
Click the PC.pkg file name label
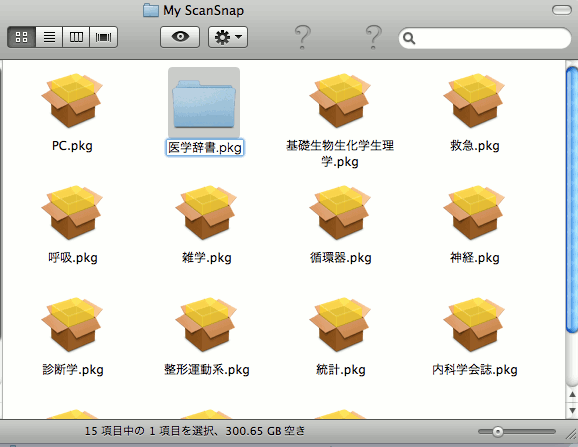[x=72, y=146]
